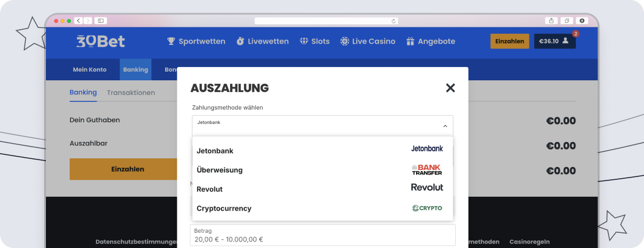Go forward with browser forward arrow
Viewport: 644px width, 248px height.
tap(88, 20)
